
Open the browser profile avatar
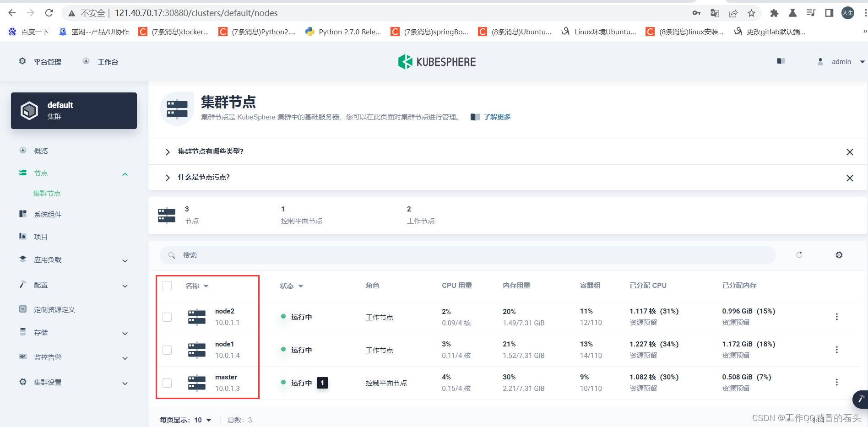(848, 13)
